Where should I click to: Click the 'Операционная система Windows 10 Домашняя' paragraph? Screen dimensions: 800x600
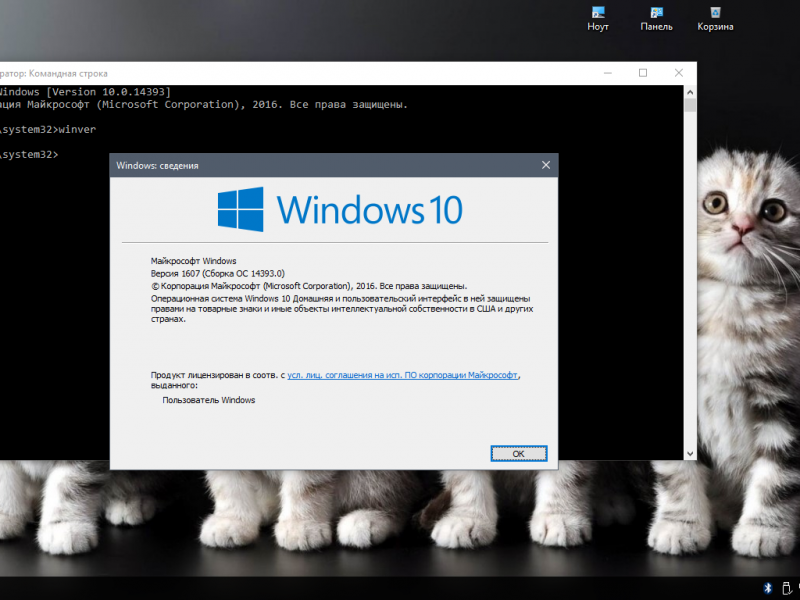(342, 309)
